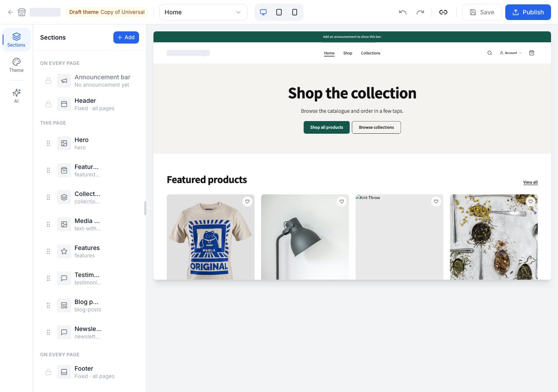Switch to tablet preview
The width and height of the screenshot is (558, 392).
click(x=279, y=12)
